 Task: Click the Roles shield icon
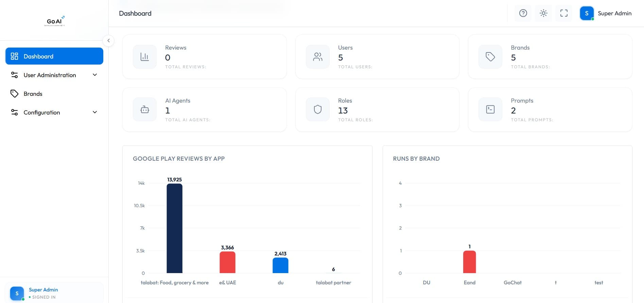pos(318,109)
